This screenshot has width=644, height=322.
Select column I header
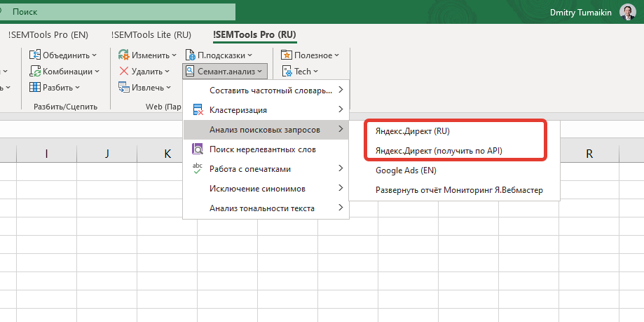pyautogui.click(x=46, y=154)
